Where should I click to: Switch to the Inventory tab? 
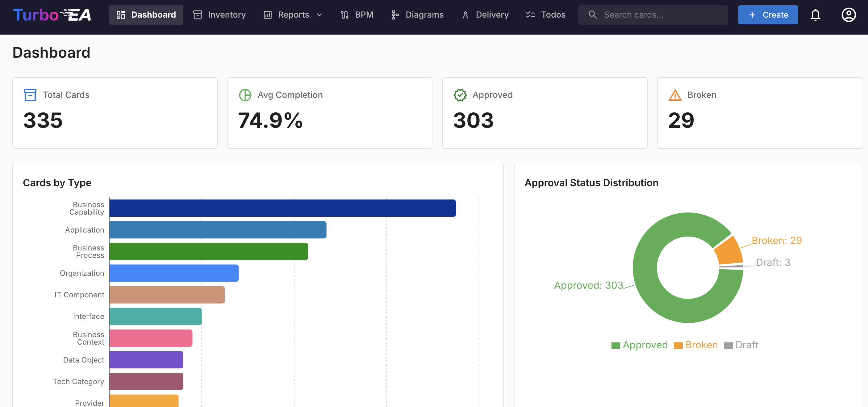point(219,15)
